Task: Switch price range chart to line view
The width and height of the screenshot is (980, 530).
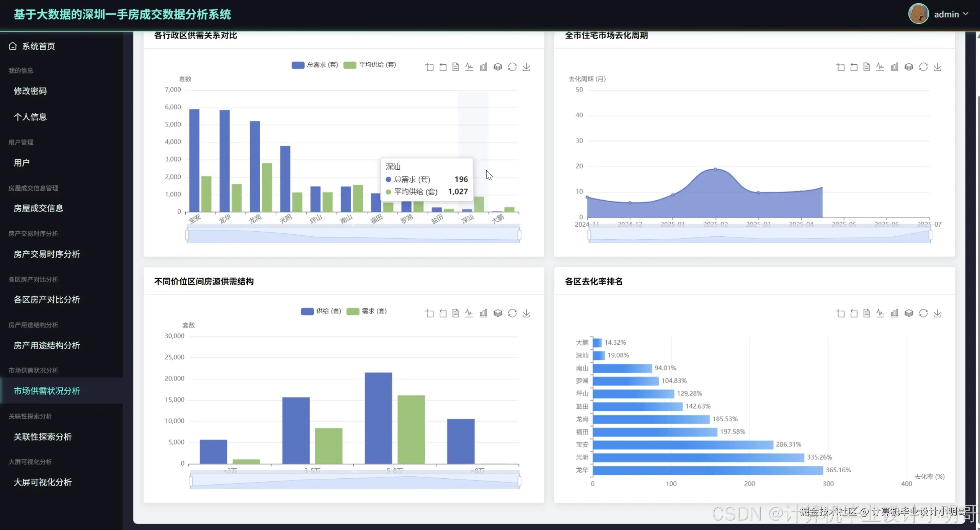Action: (469, 313)
